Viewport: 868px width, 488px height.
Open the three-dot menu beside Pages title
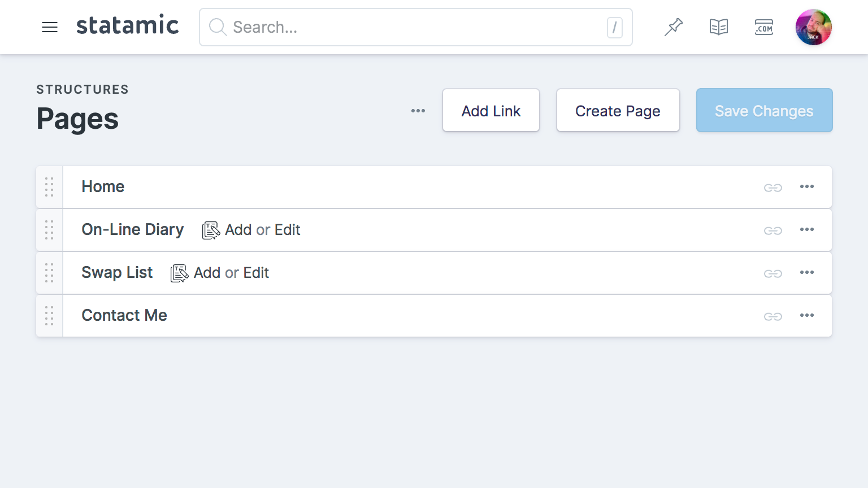point(418,111)
